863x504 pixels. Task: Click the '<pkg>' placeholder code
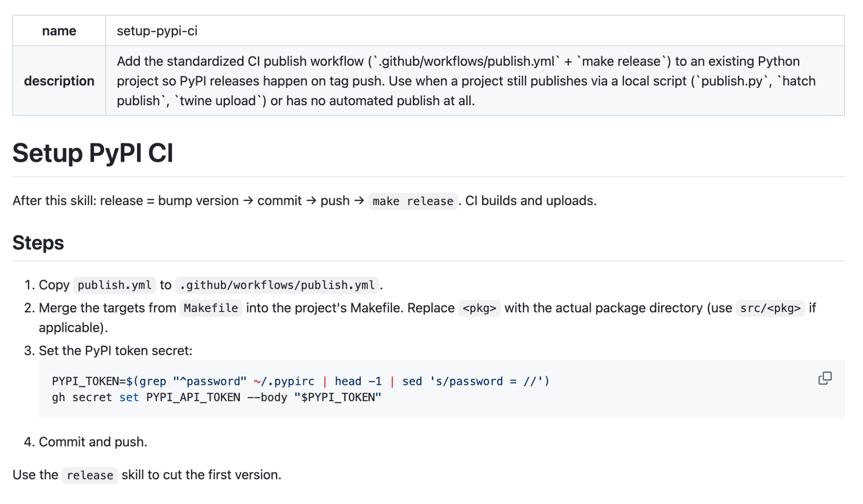coord(480,308)
